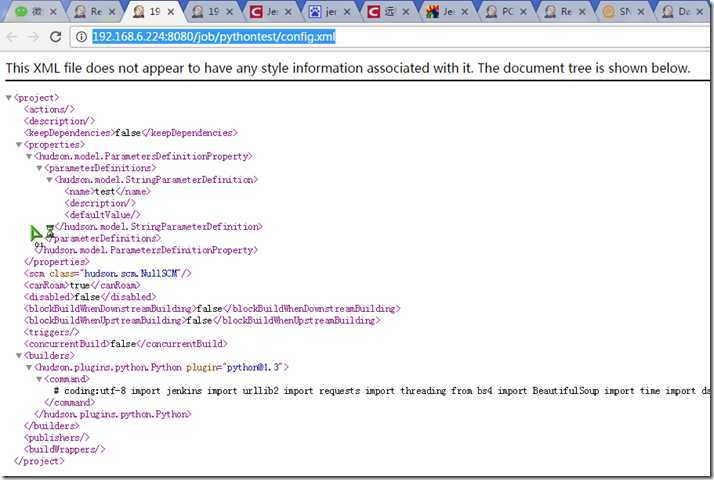Reload the config.xml page

pos(56,37)
